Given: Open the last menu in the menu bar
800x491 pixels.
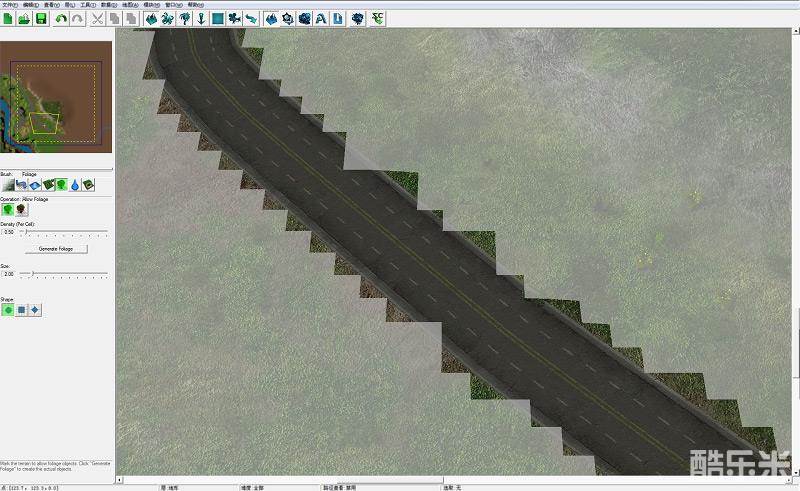Looking at the screenshot, I should (196, 4).
